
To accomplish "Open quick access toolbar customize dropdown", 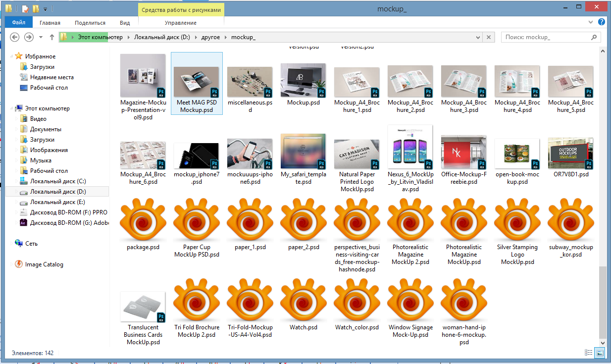I will pos(45,9).
